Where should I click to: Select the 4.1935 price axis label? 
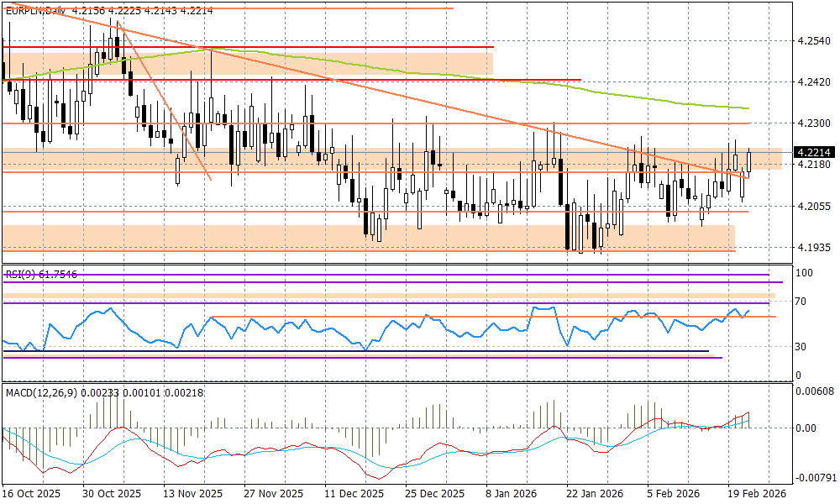coord(813,248)
